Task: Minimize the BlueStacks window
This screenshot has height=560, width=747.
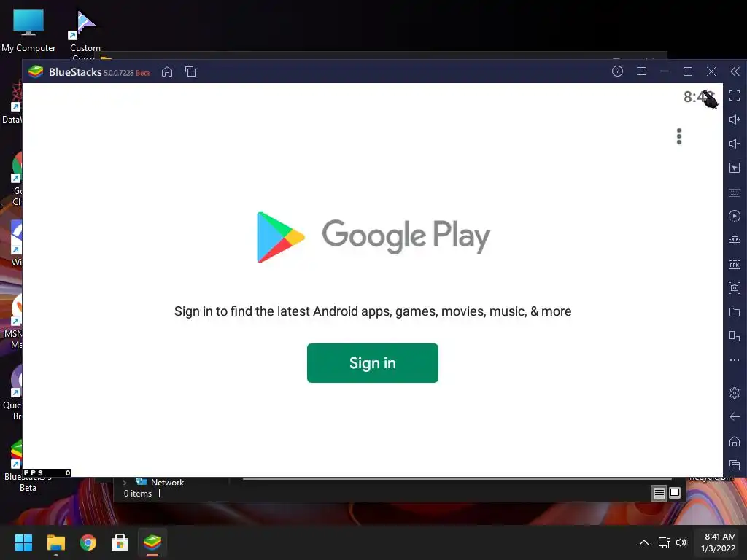Action: click(x=665, y=71)
